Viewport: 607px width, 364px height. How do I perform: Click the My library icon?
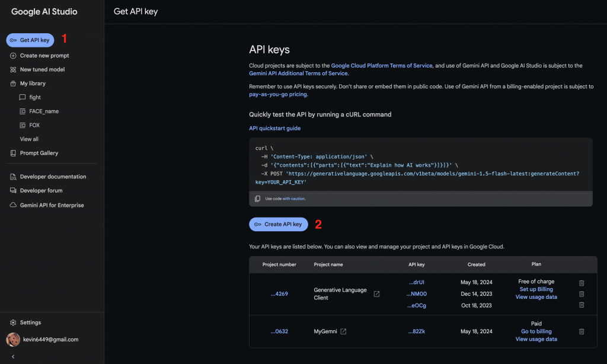pyautogui.click(x=13, y=84)
